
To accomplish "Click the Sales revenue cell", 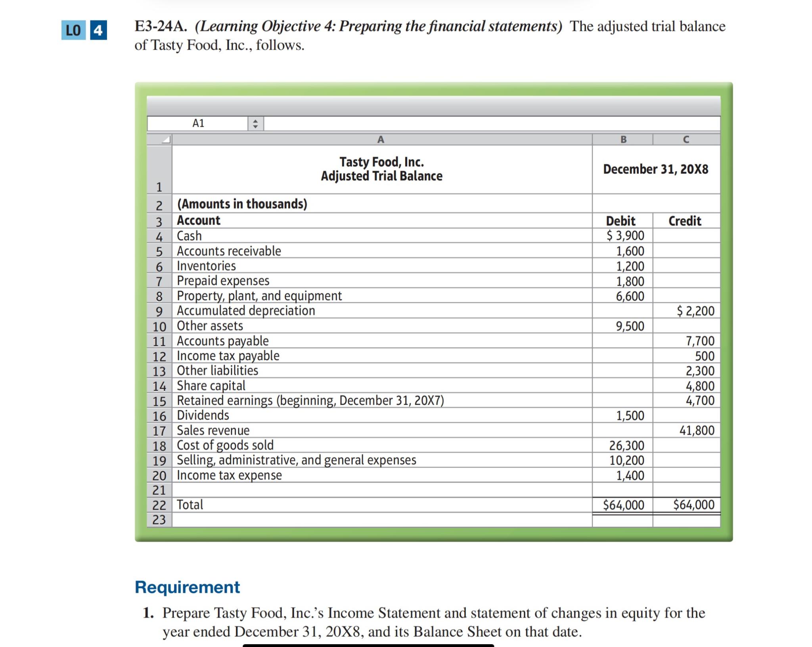I will [213, 430].
